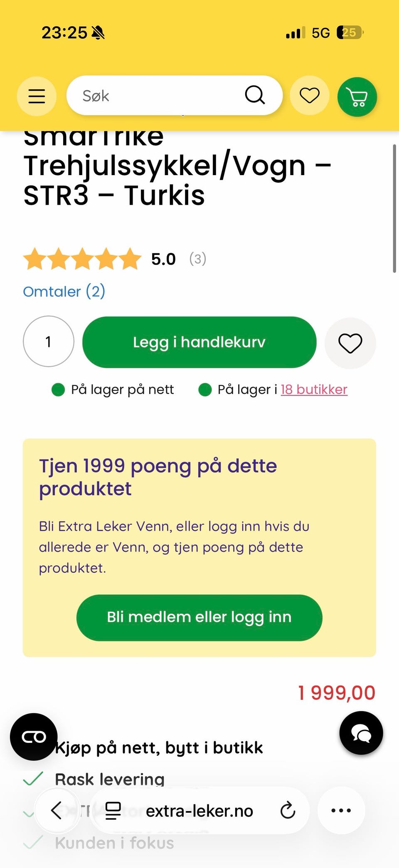Tap the five-star rating row

(82, 259)
